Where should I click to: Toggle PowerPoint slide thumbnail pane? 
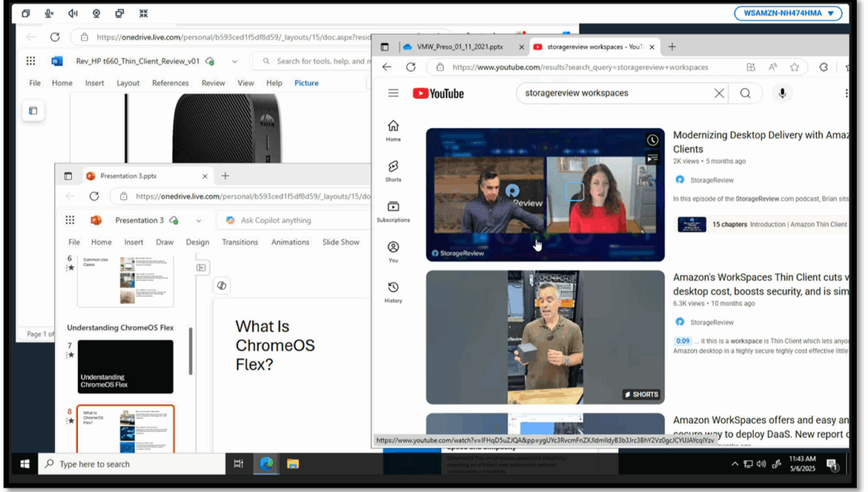click(x=201, y=267)
